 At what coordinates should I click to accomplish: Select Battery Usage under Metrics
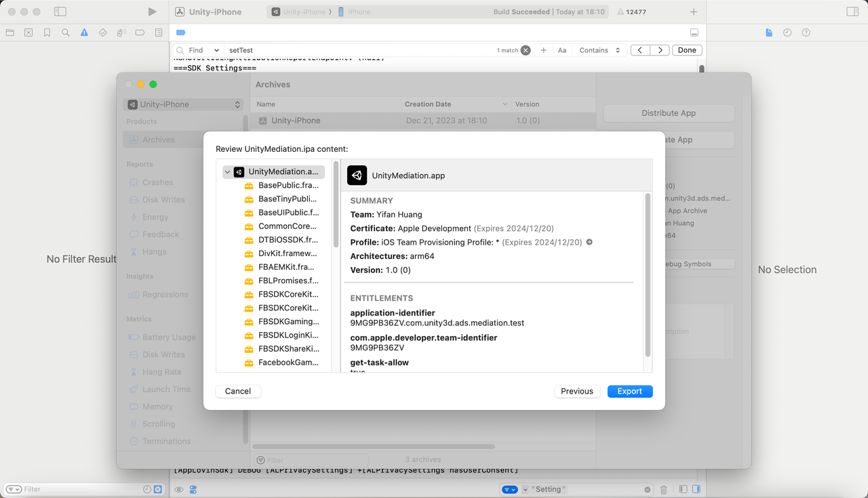pos(169,337)
